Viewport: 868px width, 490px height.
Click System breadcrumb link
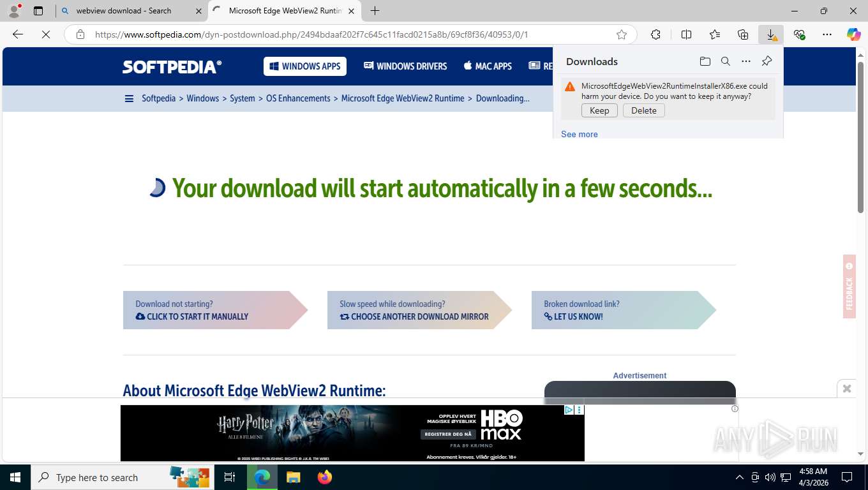[x=243, y=98]
